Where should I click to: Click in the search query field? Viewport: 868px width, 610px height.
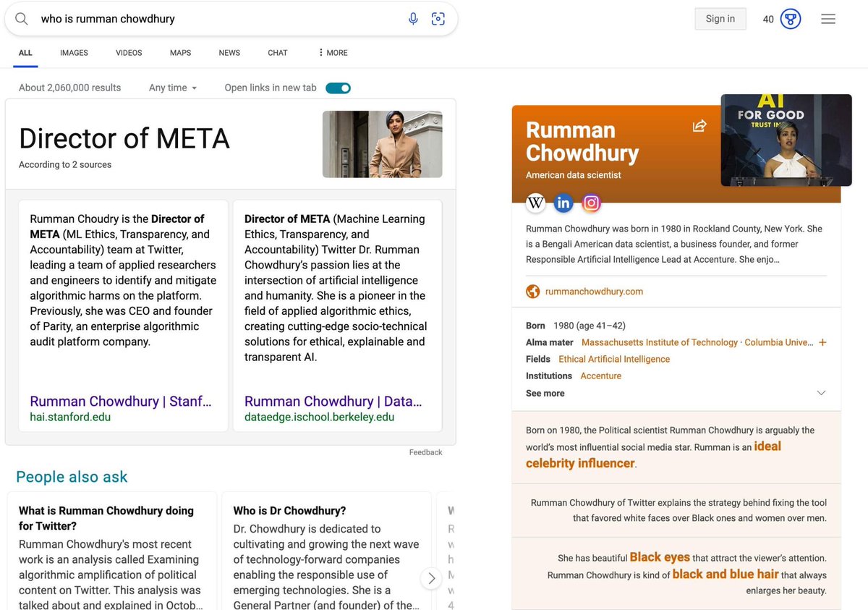[x=217, y=19]
